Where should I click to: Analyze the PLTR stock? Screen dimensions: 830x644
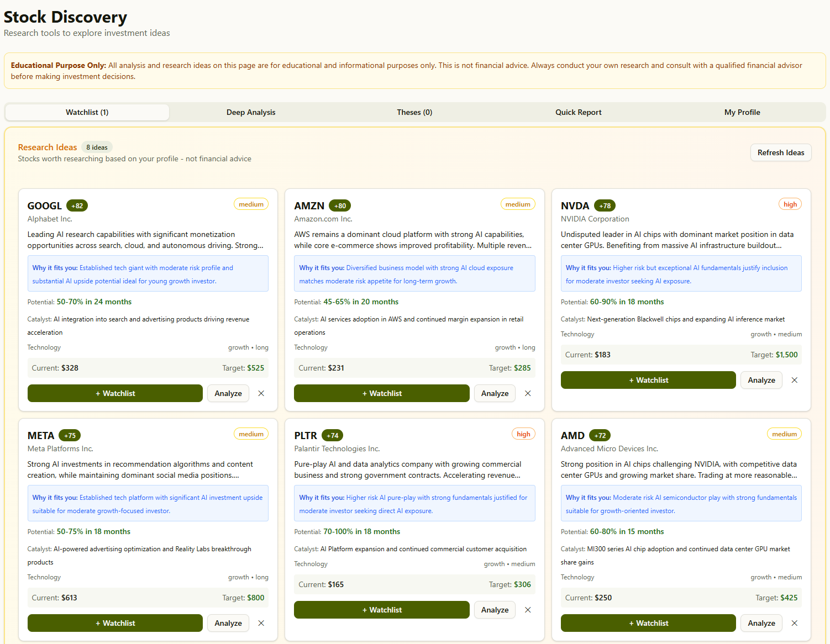coord(495,610)
